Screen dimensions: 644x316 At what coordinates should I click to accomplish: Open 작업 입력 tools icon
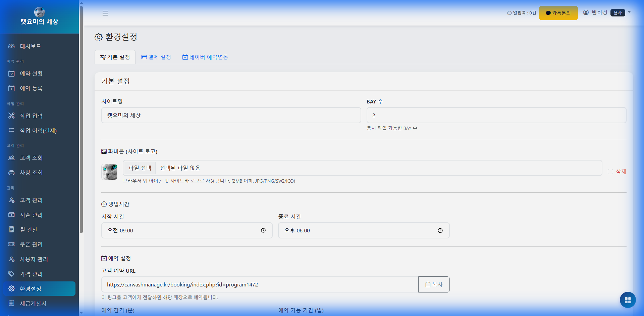click(x=11, y=116)
